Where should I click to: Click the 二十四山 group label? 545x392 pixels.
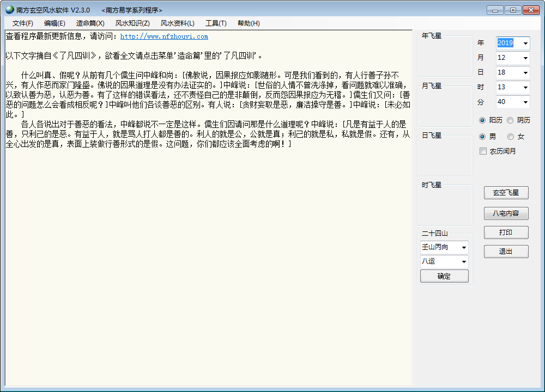[x=434, y=234]
